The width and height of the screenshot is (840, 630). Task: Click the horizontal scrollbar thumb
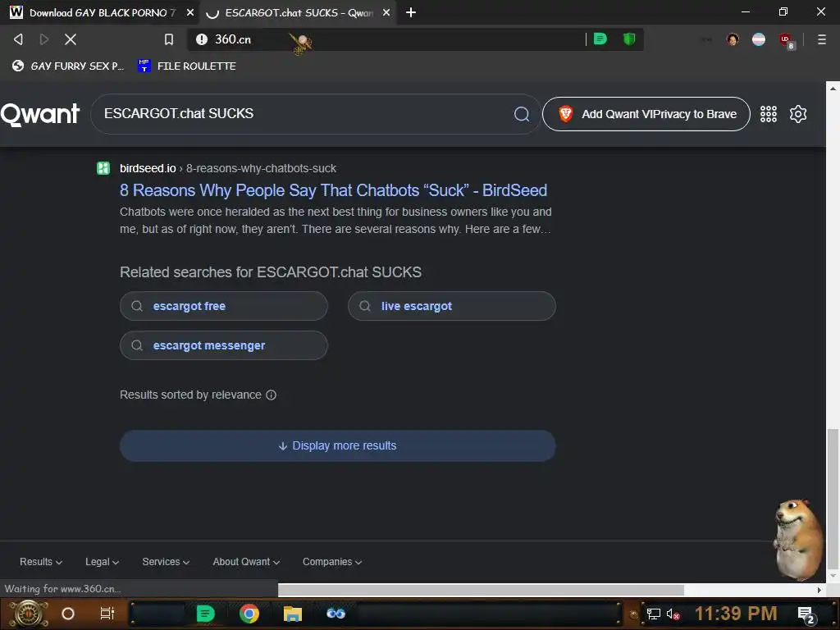(x=481, y=589)
